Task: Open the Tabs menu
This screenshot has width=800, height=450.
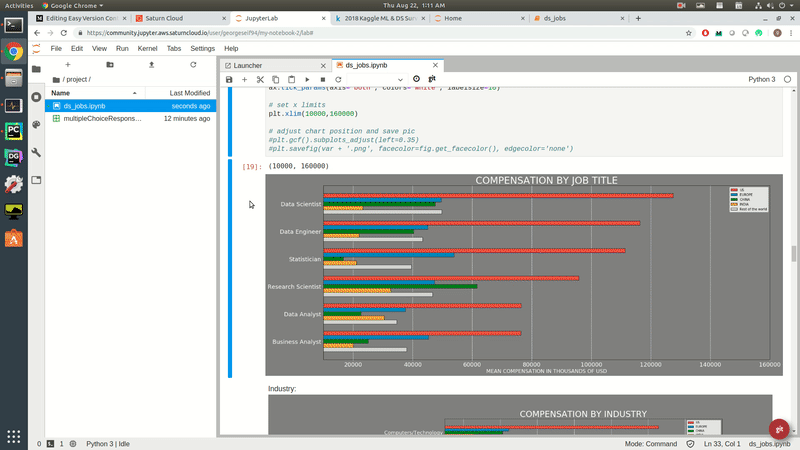Action: [173, 48]
